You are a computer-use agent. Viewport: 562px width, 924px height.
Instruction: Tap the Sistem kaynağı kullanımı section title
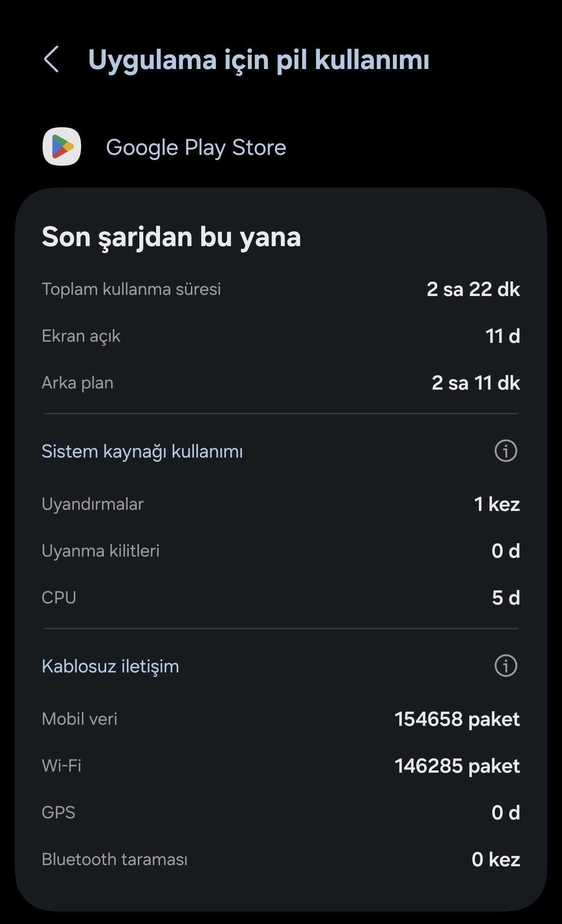[x=142, y=452]
